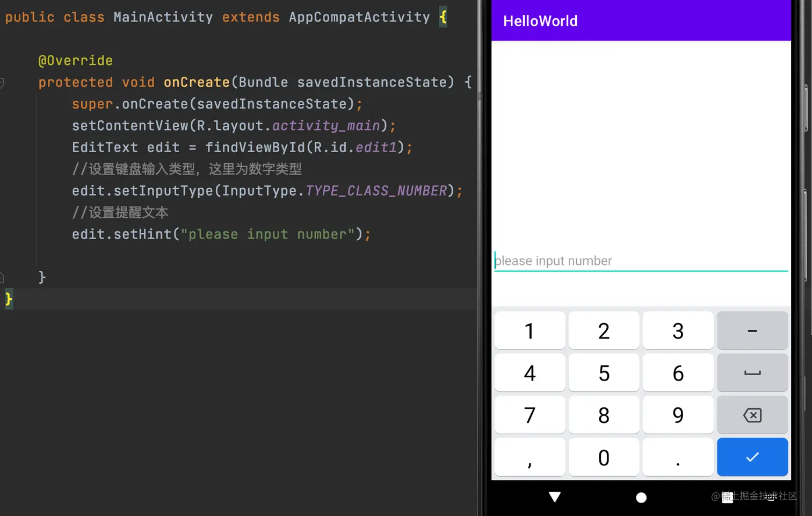
Task: Tap the number 8 key
Action: click(x=604, y=415)
